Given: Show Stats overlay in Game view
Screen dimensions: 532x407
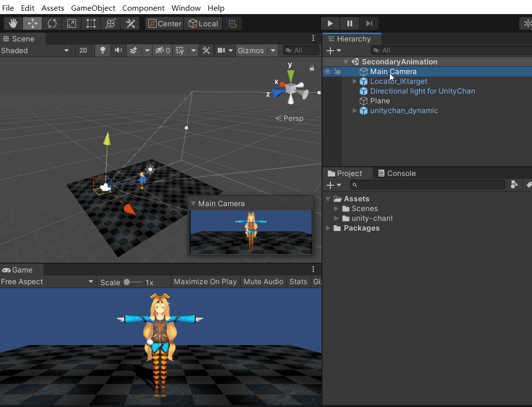Looking at the screenshot, I should [298, 282].
